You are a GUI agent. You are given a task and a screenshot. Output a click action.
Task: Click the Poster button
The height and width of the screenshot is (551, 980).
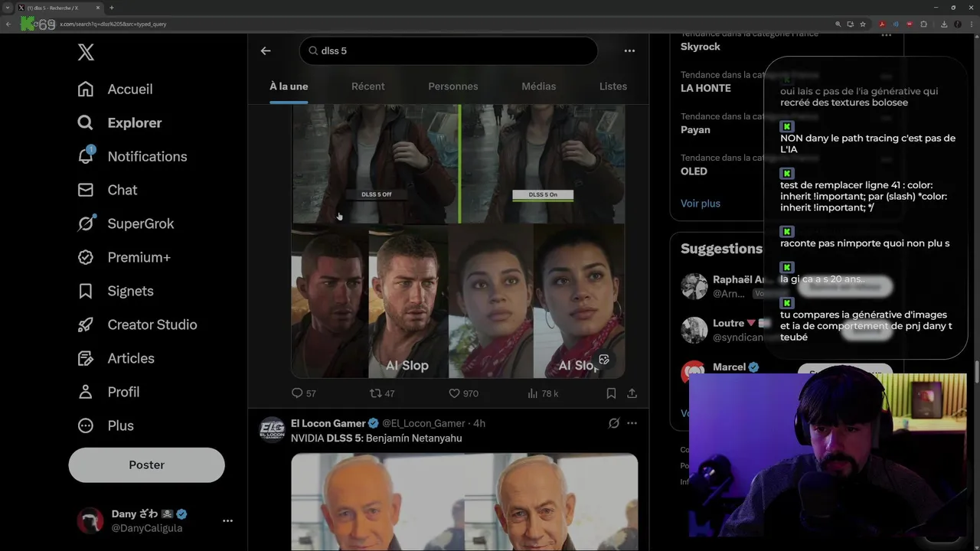[x=146, y=465]
